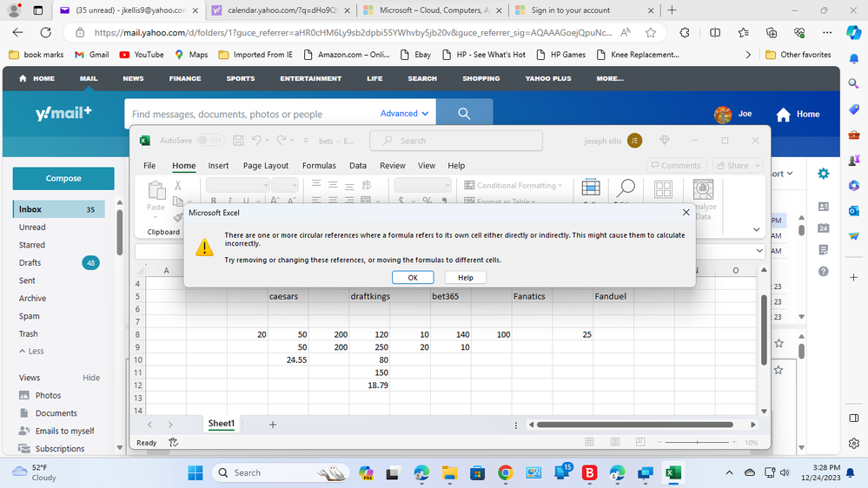This screenshot has width=868, height=488.
Task: Open the Conditional Formatting dropdown
Action: [x=514, y=185]
